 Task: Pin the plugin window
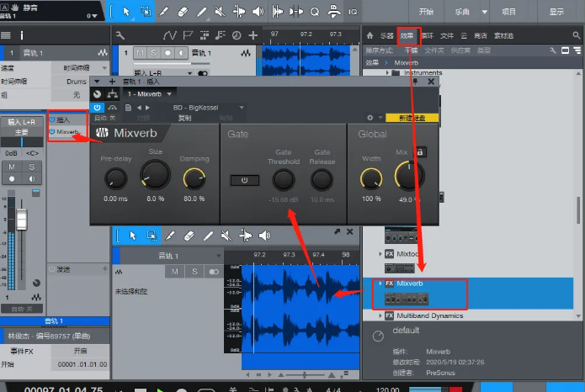tap(415, 82)
